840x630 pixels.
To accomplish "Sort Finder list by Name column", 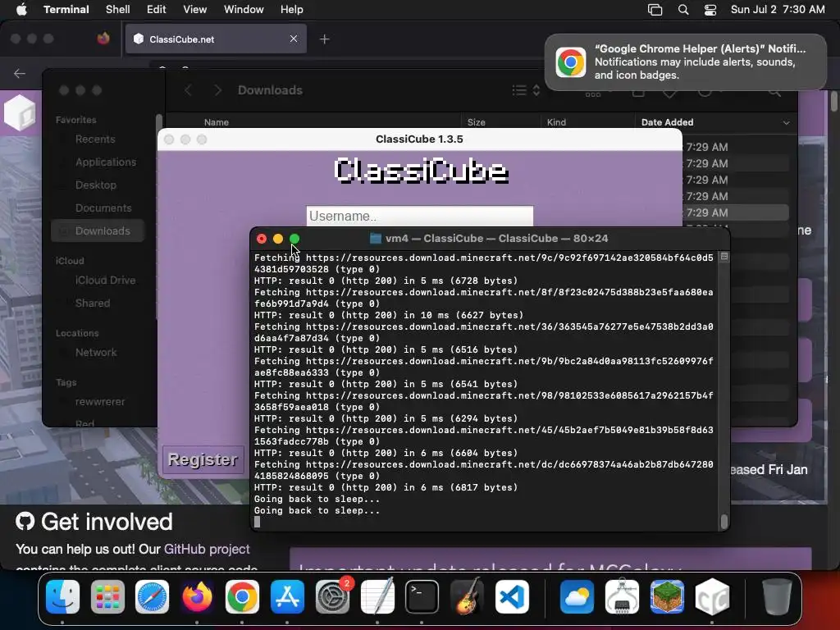I will click(x=217, y=122).
